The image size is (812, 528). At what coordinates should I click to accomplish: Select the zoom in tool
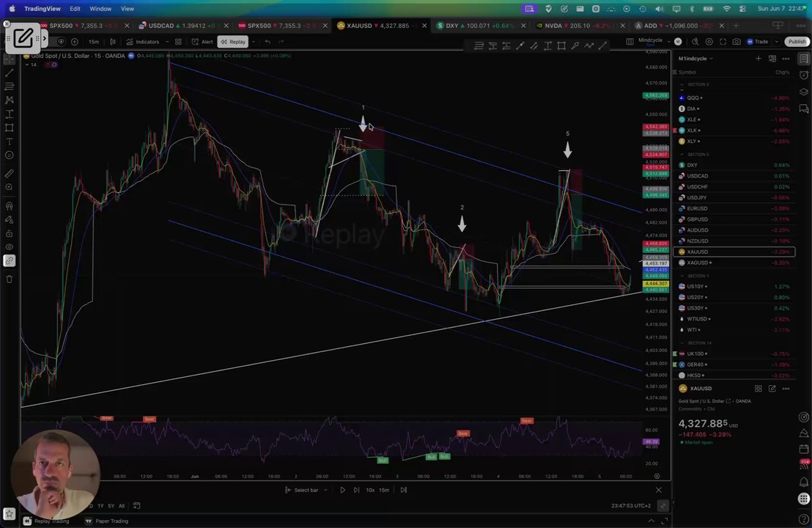(10, 187)
